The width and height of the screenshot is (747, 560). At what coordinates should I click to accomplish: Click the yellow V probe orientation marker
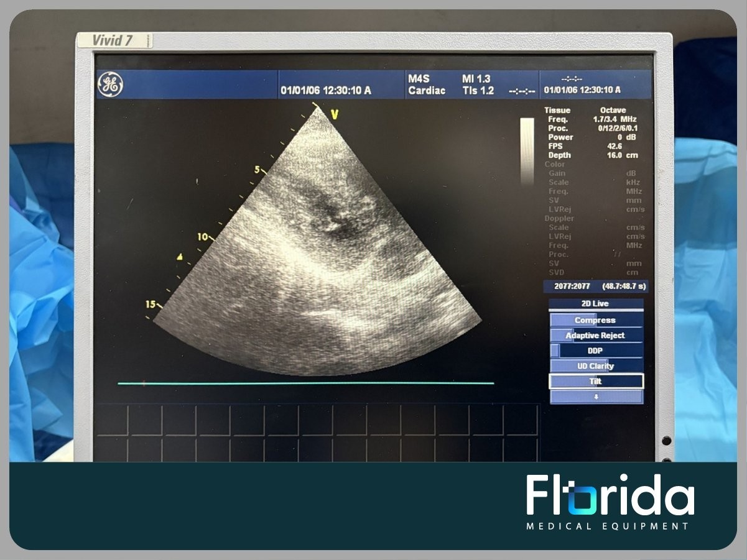tap(335, 114)
